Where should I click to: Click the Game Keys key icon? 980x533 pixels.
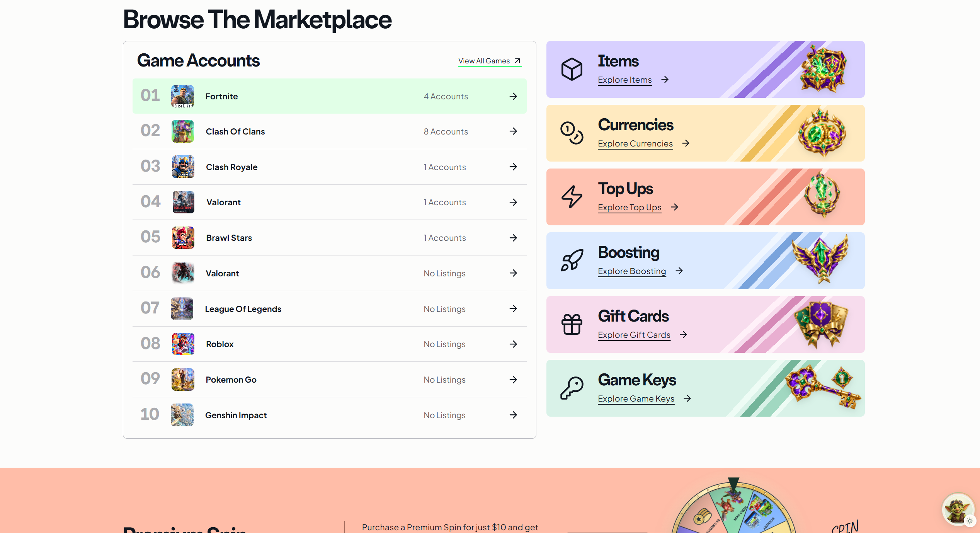(572, 388)
